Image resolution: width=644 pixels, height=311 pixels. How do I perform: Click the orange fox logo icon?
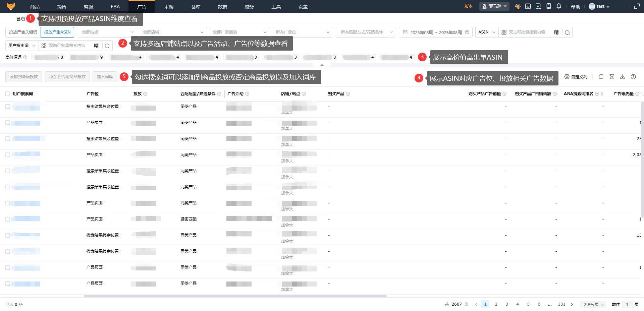coord(11,6)
